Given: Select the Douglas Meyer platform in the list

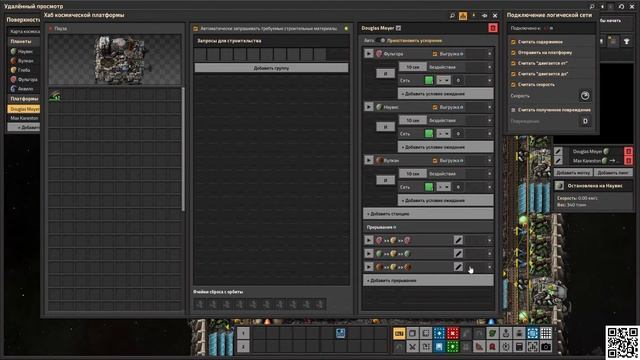Looking at the screenshot, I should [x=24, y=109].
